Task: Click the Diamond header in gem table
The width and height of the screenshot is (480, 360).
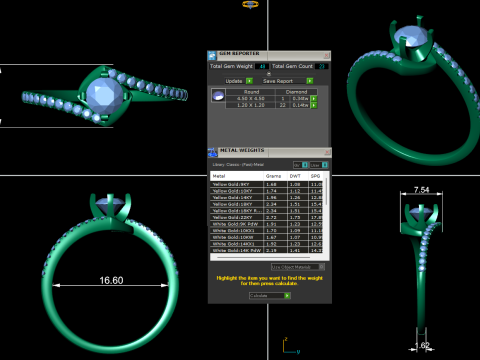Action: pyautogui.click(x=296, y=92)
